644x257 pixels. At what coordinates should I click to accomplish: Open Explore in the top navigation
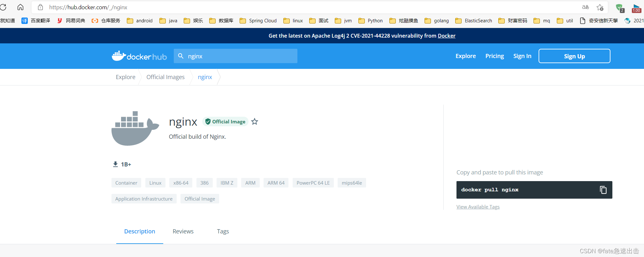466,56
